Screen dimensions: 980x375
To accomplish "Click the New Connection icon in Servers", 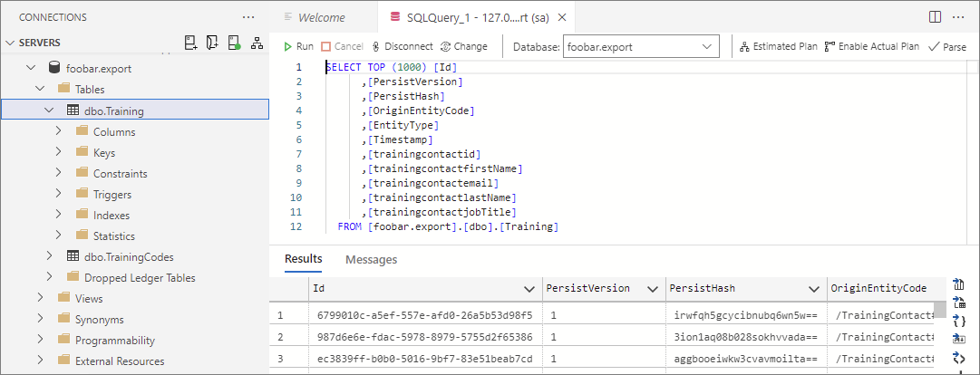I will [x=190, y=43].
